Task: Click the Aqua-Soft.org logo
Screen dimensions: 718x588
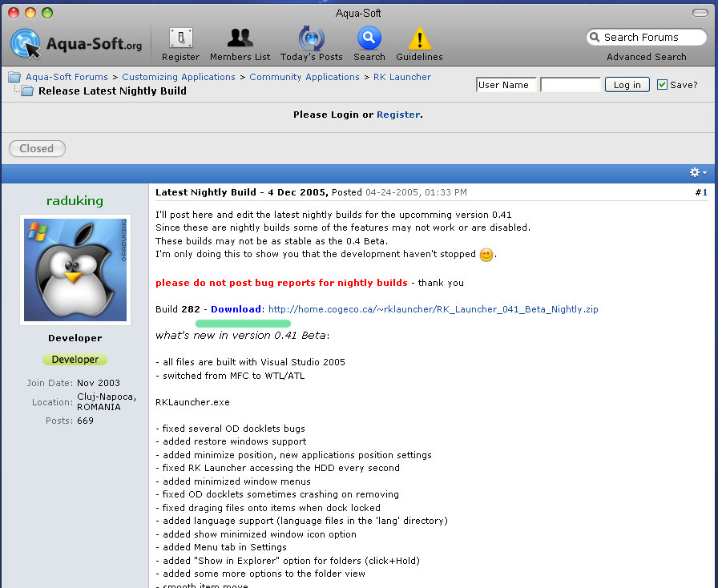Action: [x=76, y=43]
